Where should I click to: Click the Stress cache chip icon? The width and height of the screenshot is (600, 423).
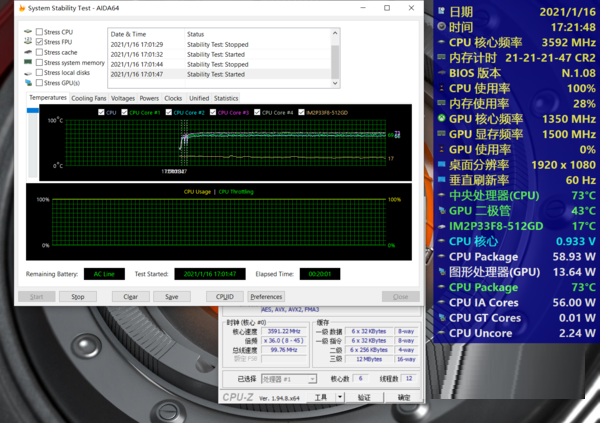pyautogui.click(x=28, y=53)
